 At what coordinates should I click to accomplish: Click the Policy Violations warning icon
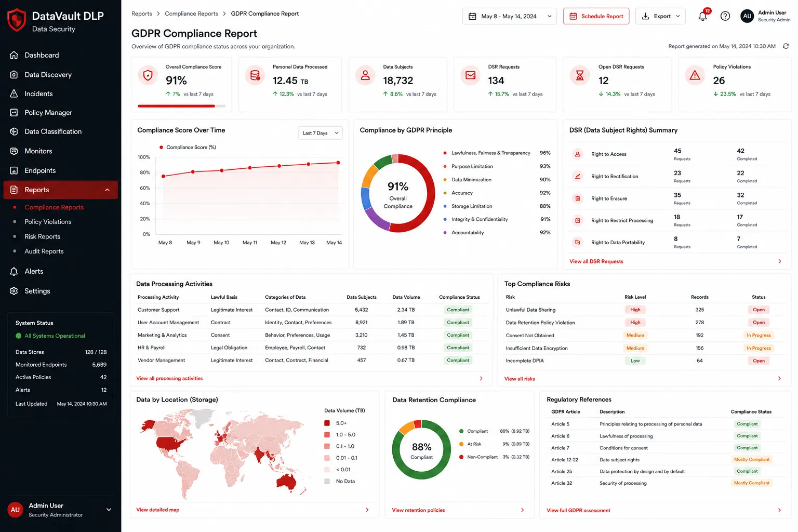tap(695, 75)
